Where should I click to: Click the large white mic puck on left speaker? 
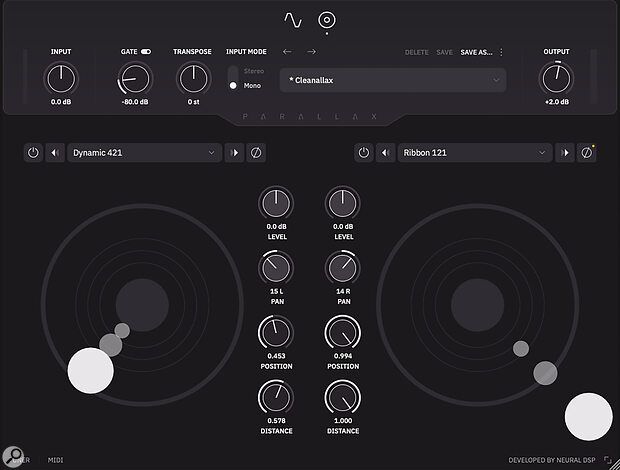pyautogui.click(x=91, y=371)
